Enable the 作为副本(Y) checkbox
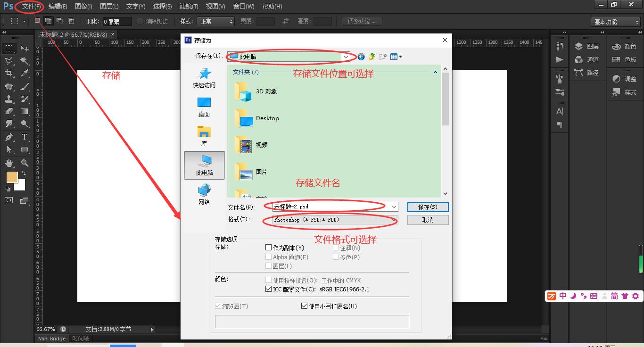 tap(269, 248)
